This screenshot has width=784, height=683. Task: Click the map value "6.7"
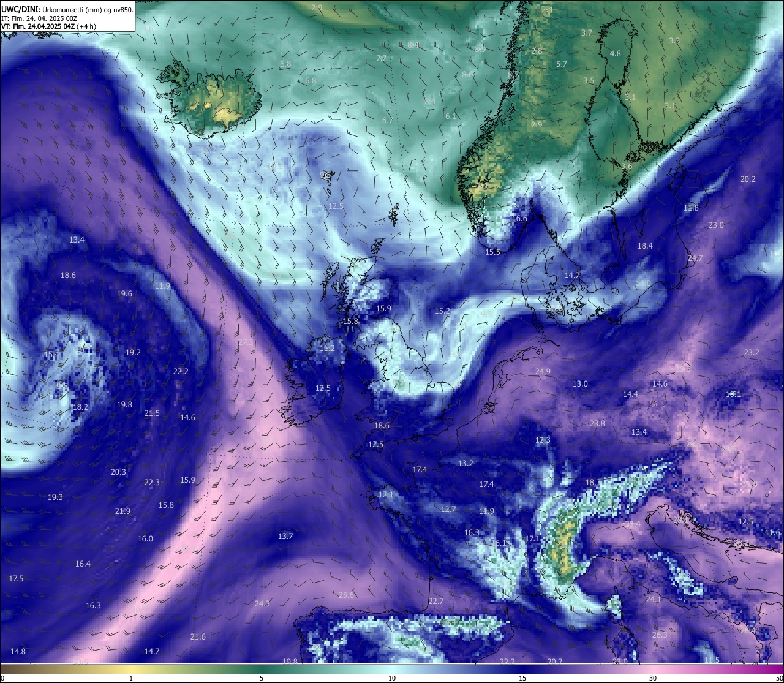[x=388, y=120]
